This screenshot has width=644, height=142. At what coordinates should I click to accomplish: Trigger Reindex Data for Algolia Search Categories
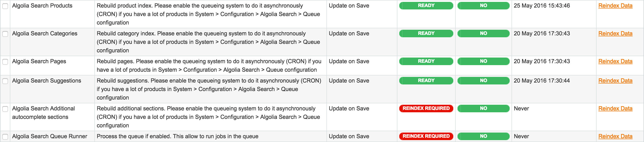click(x=616, y=33)
